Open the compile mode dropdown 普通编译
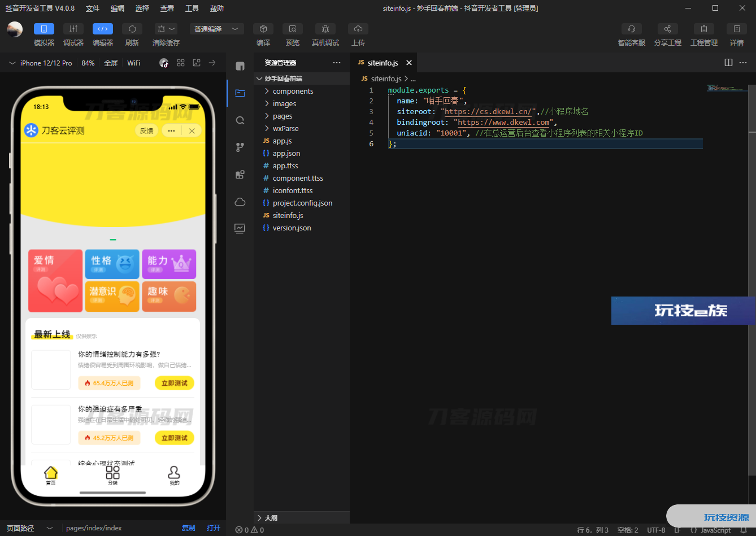This screenshot has height=536, width=756. [217, 29]
